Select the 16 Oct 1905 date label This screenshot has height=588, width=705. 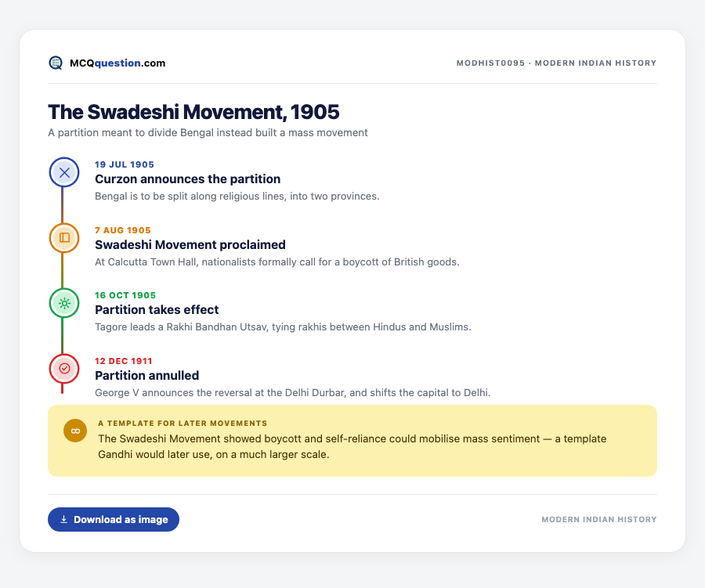click(125, 295)
